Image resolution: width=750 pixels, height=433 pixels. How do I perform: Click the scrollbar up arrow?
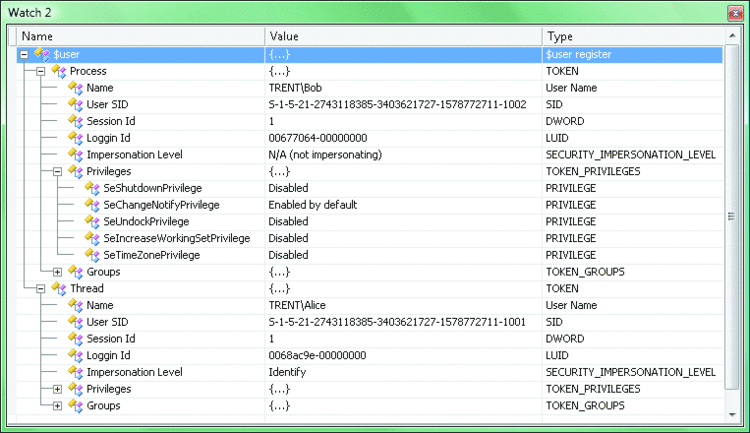[732, 36]
